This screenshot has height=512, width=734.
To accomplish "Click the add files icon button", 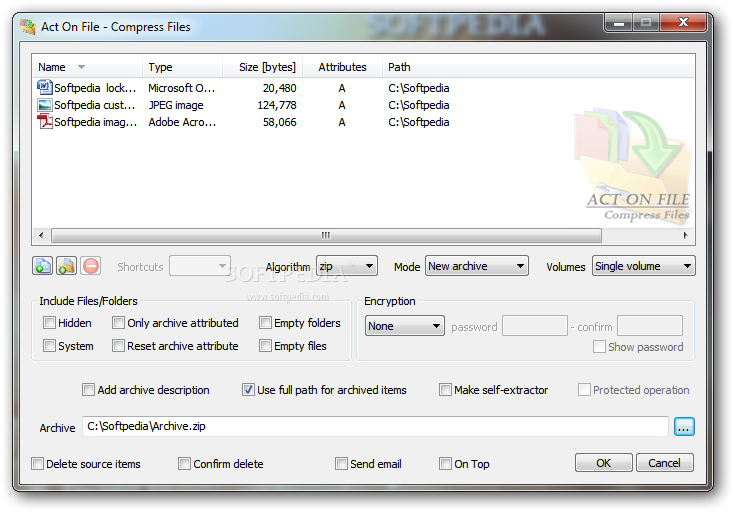I will (x=43, y=266).
